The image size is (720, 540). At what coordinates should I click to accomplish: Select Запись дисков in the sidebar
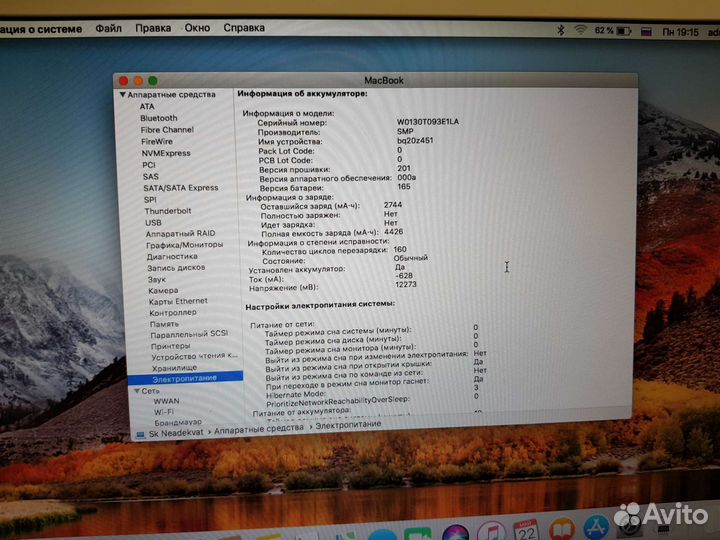176,268
